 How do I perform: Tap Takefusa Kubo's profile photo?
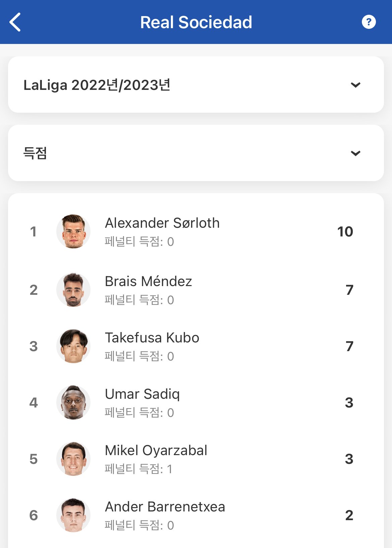pyautogui.click(x=73, y=346)
